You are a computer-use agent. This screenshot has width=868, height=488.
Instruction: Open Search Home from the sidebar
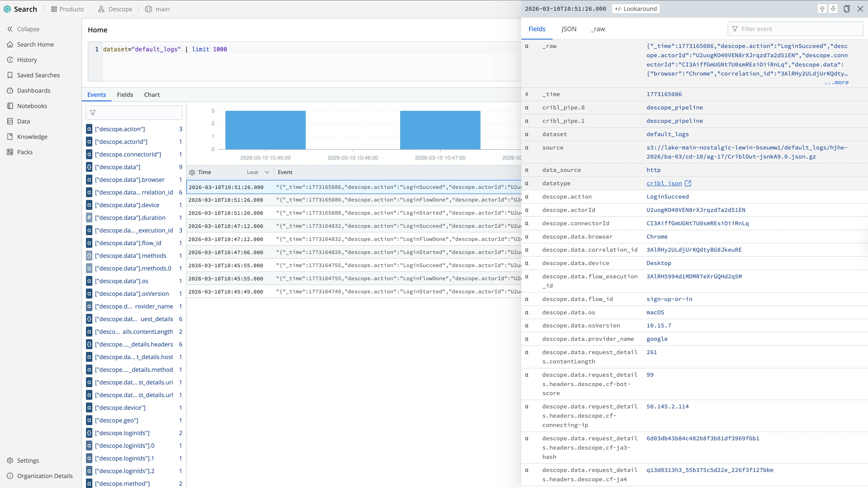35,44
